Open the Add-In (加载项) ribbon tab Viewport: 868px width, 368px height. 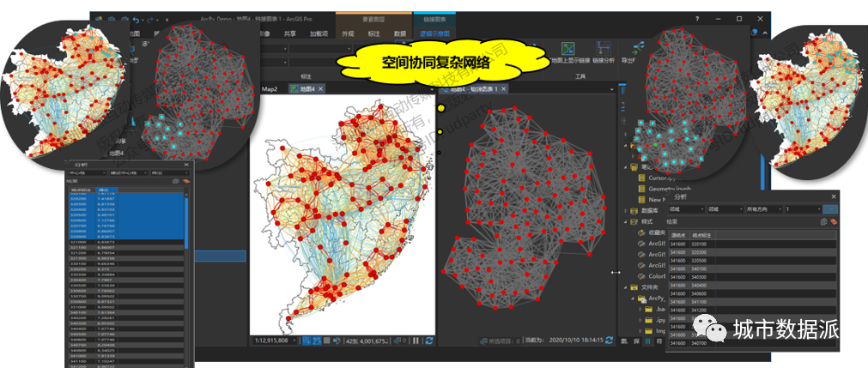pyautogui.click(x=319, y=33)
